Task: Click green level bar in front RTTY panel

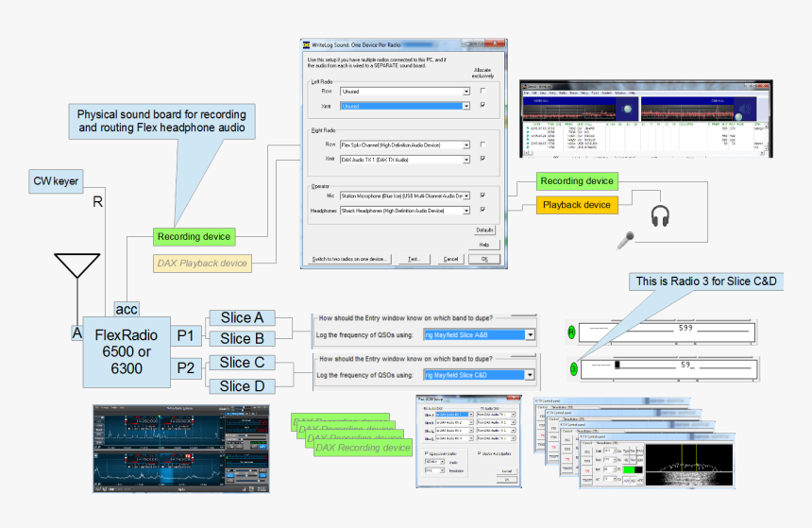Action: click(x=633, y=470)
